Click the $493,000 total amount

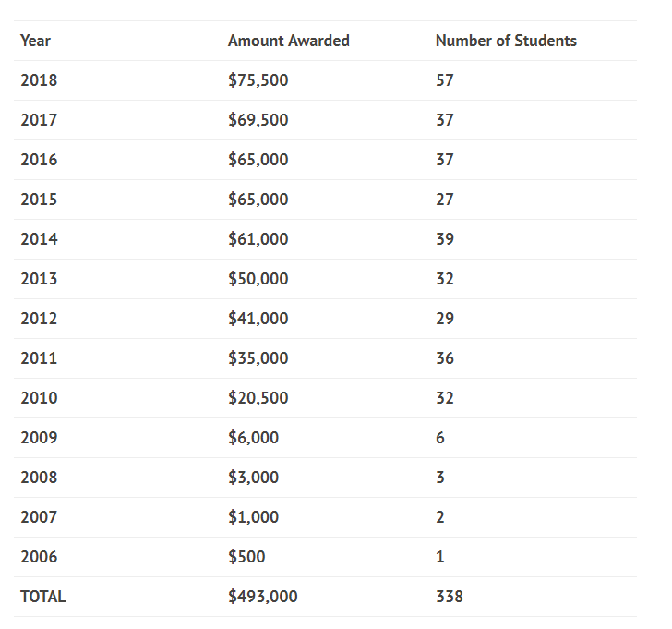pos(263,597)
